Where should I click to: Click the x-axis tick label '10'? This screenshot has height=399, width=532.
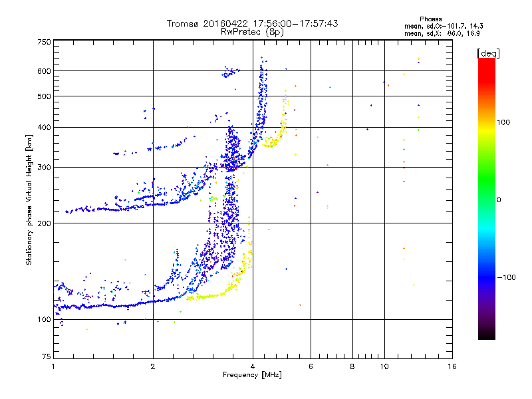point(384,366)
